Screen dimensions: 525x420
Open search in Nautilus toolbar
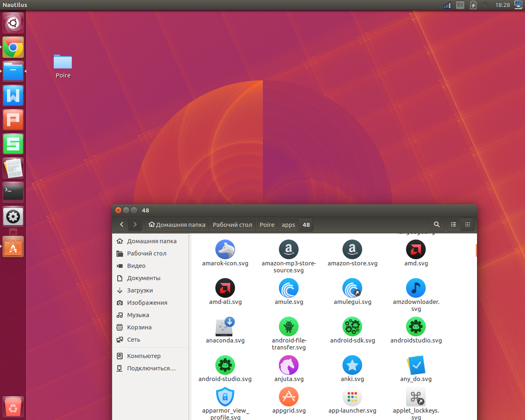tap(437, 224)
